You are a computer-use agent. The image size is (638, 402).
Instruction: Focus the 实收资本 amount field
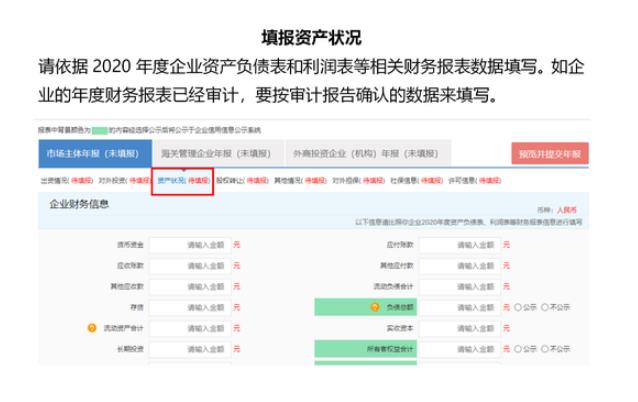pyautogui.click(x=458, y=327)
